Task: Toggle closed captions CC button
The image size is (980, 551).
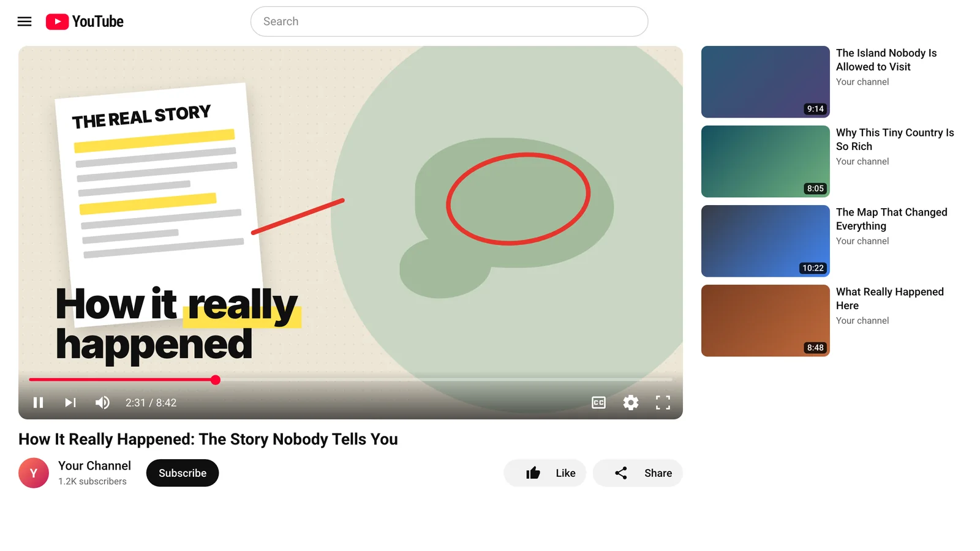Action: pyautogui.click(x=599, y=403)
